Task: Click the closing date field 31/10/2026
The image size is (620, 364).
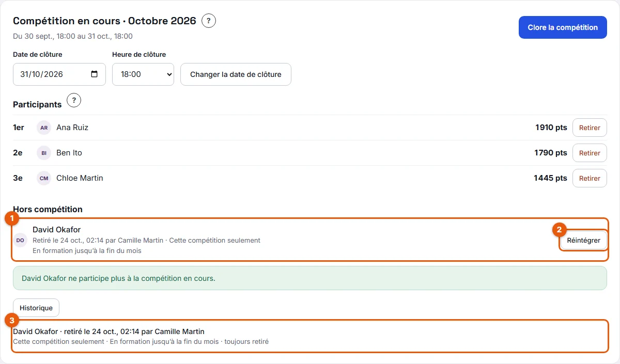Action: (59, 74)
